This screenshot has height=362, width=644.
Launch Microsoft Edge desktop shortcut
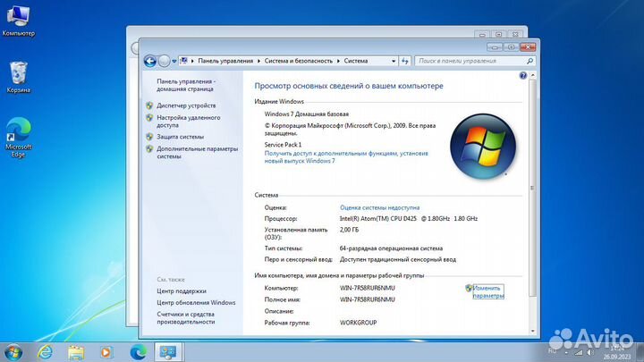[x=19, y=137]
